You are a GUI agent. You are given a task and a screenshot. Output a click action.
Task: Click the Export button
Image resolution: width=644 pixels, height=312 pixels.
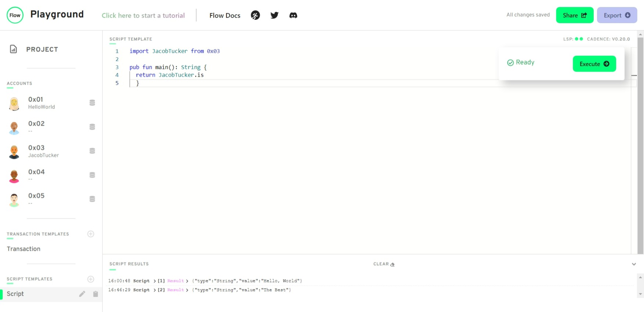pos(617,15)
